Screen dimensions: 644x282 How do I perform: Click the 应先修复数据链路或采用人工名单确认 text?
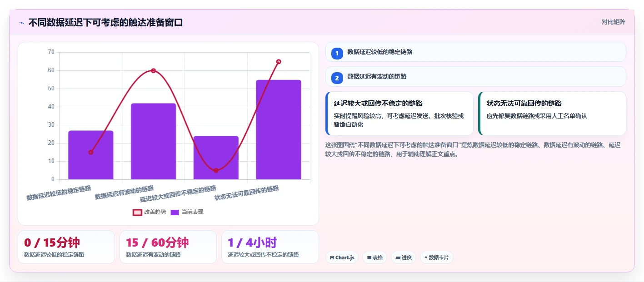(537, 116)
